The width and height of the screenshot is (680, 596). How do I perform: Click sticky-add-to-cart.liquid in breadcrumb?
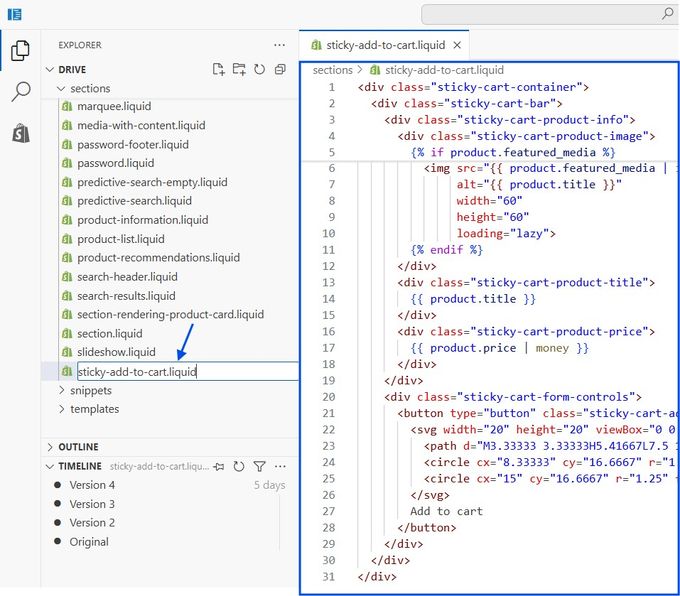[444, 70]
